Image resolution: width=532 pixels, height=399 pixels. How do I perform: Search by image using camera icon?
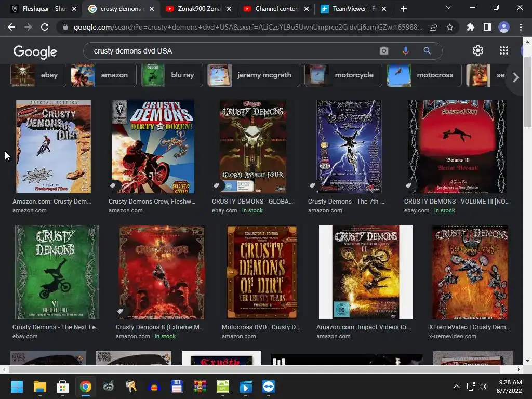[x=384, y=51]
